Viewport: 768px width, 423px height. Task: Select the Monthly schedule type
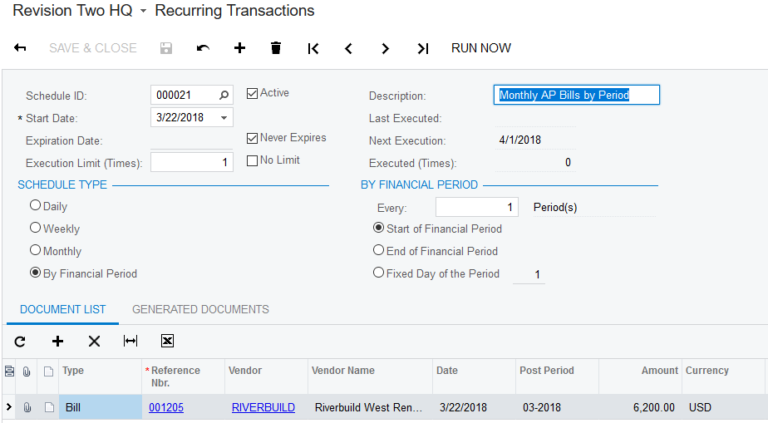point(36,250)
